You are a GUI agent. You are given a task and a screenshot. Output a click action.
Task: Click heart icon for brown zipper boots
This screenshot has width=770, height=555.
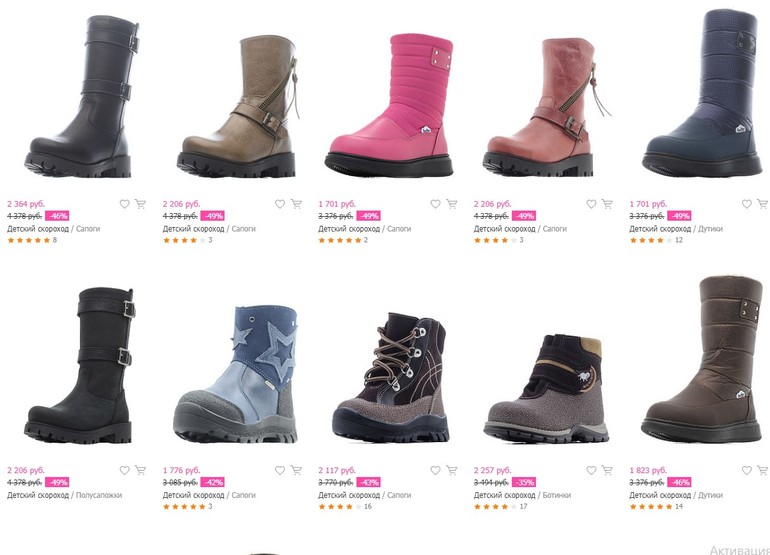[280, 204]
